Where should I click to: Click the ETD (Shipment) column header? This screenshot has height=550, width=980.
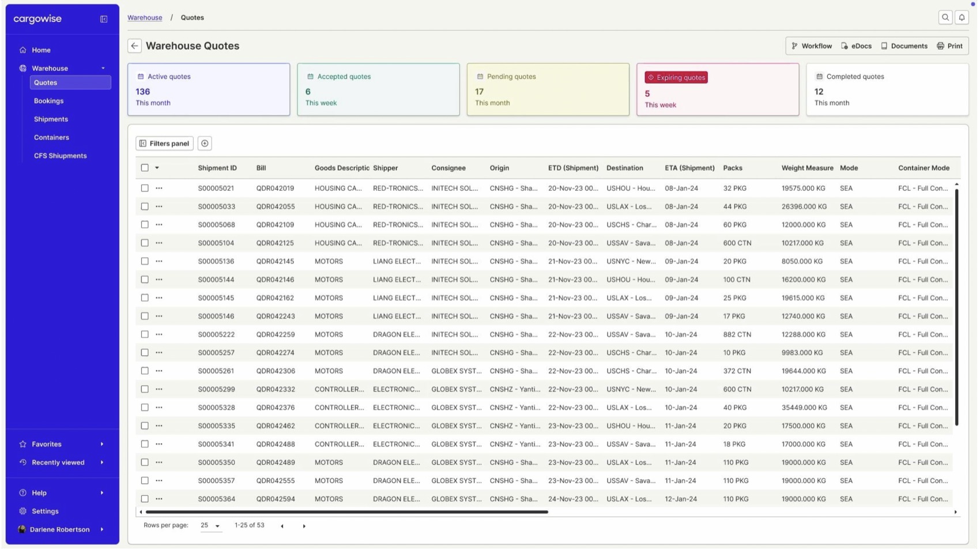click(x=573, y=168)
